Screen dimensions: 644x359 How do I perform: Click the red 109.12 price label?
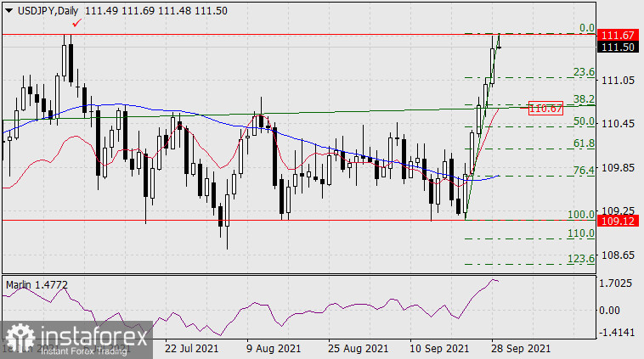pyautogui.click(x=617, y=221)
